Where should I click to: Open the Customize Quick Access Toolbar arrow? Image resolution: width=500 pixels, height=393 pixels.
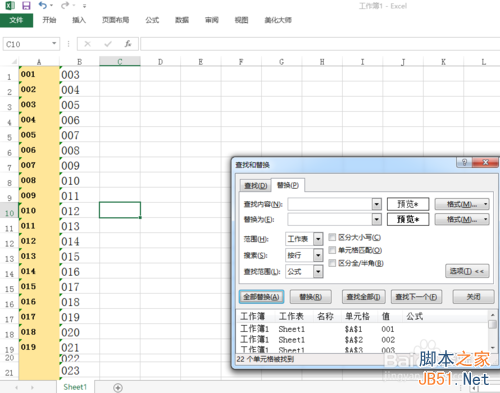tap(85, 6)
